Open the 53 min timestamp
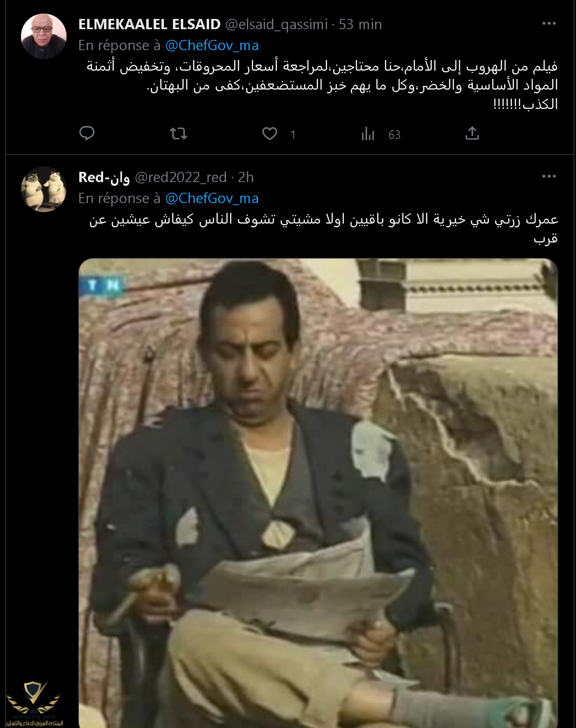 360,24
